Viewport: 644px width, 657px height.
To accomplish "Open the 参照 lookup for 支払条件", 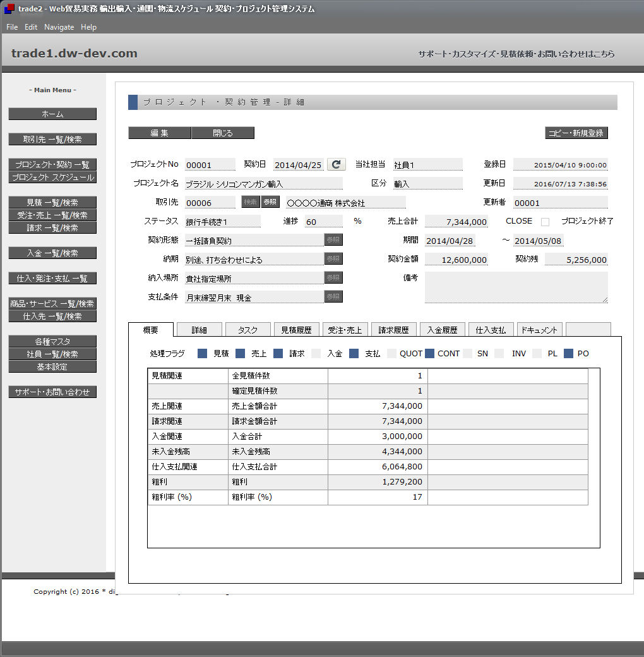I will pyautogui.click(x=333, y=297).
